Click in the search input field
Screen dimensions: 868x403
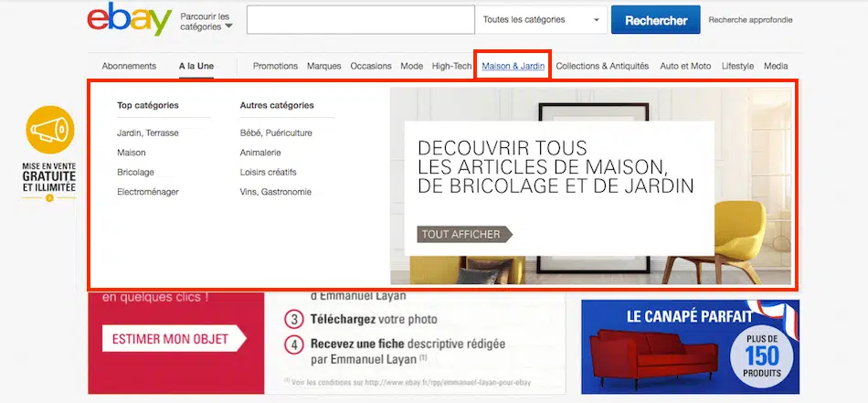[360, 20]
